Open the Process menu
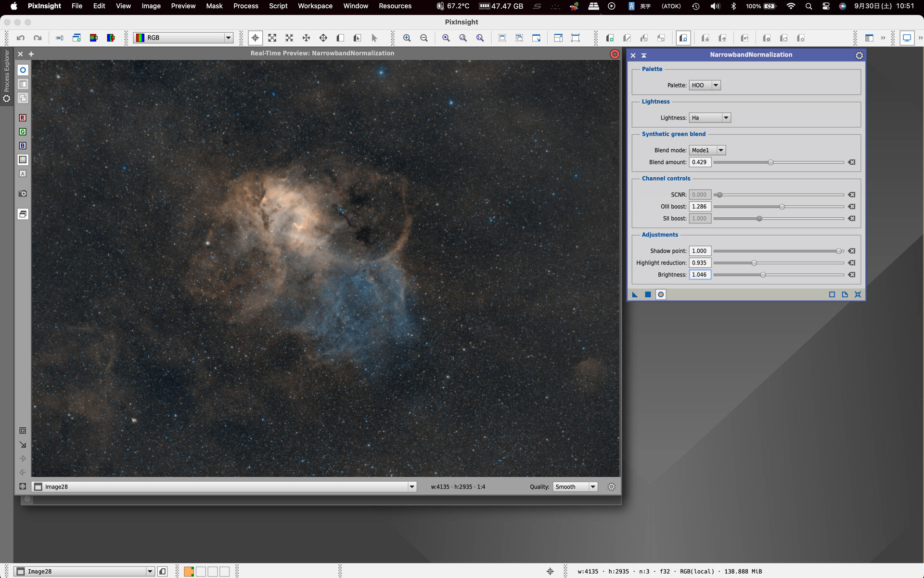Image resolution: width=924 pixels, height=578 pixels. click(245, 6)
